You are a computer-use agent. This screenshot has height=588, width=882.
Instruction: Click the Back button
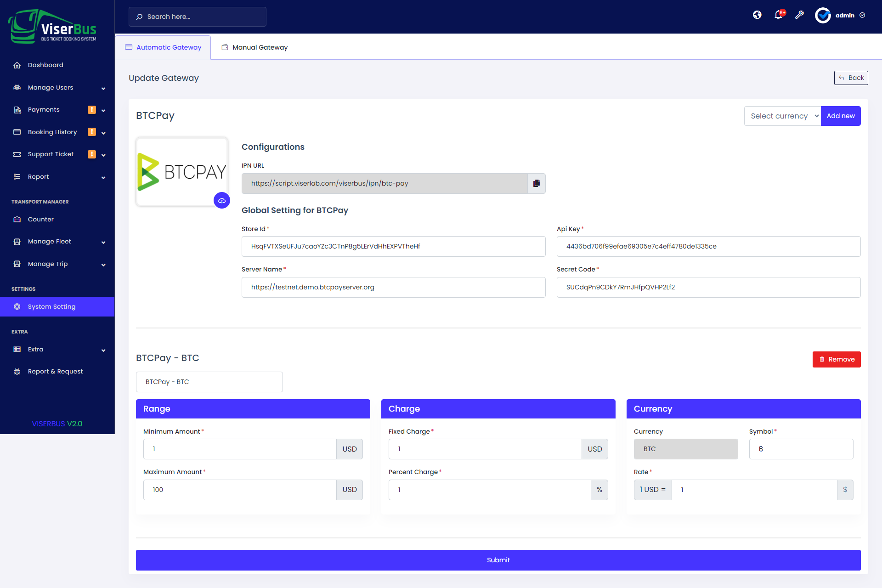[851, 78]
